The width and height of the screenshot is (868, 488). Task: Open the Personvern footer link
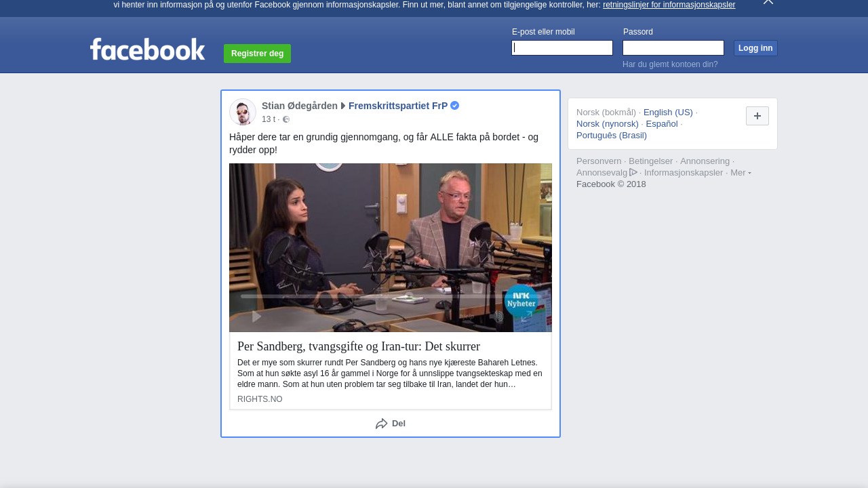point(599,161)
